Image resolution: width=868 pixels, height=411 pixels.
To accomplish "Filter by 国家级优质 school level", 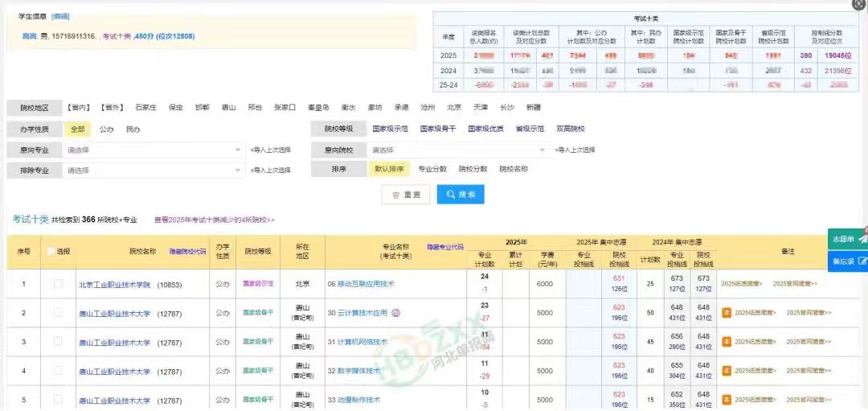I will pos(485,129).
